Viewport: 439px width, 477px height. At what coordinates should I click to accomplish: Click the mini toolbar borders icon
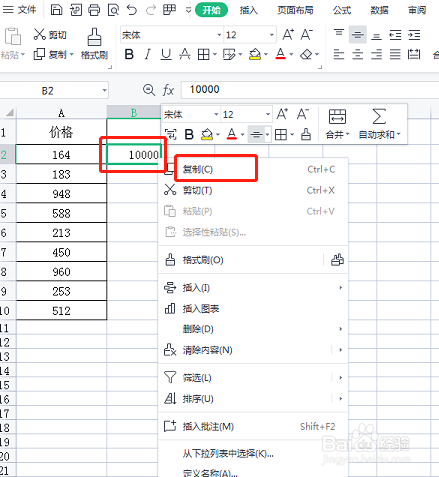(281, 134)
